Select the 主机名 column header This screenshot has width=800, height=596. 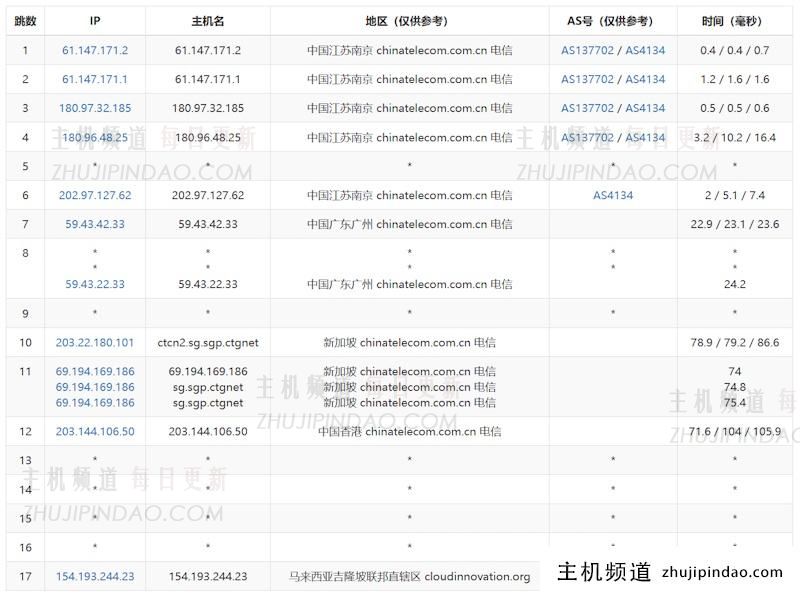[x=208, y=21]
